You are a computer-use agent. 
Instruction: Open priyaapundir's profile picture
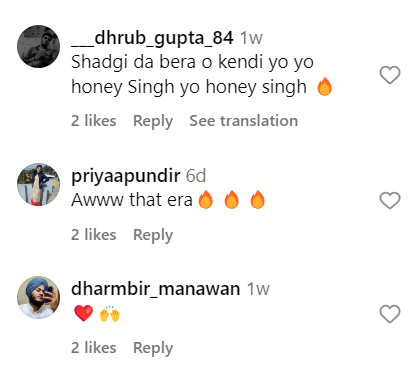(x=39, y=184)
